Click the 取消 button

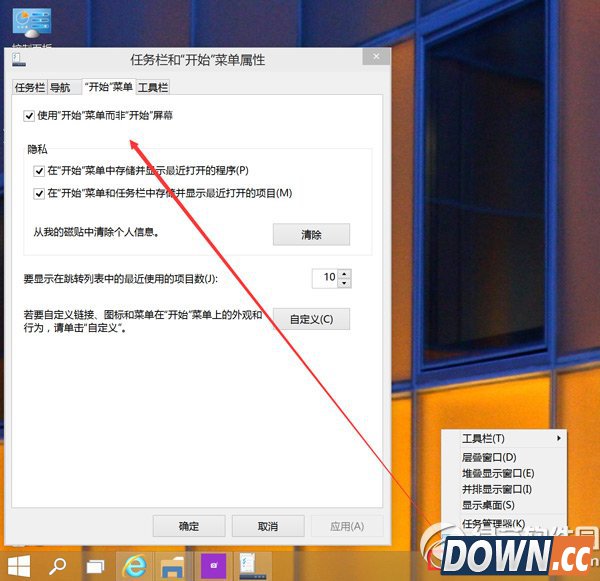268,526
